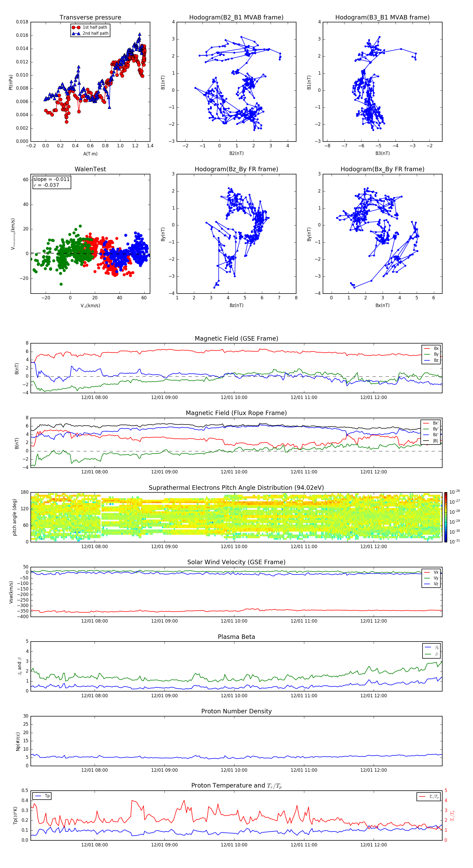Click the 'Hodogram(B3_B1 MVAB frame)' title
The width and height of the screenshot is (473, 868).
382,18
